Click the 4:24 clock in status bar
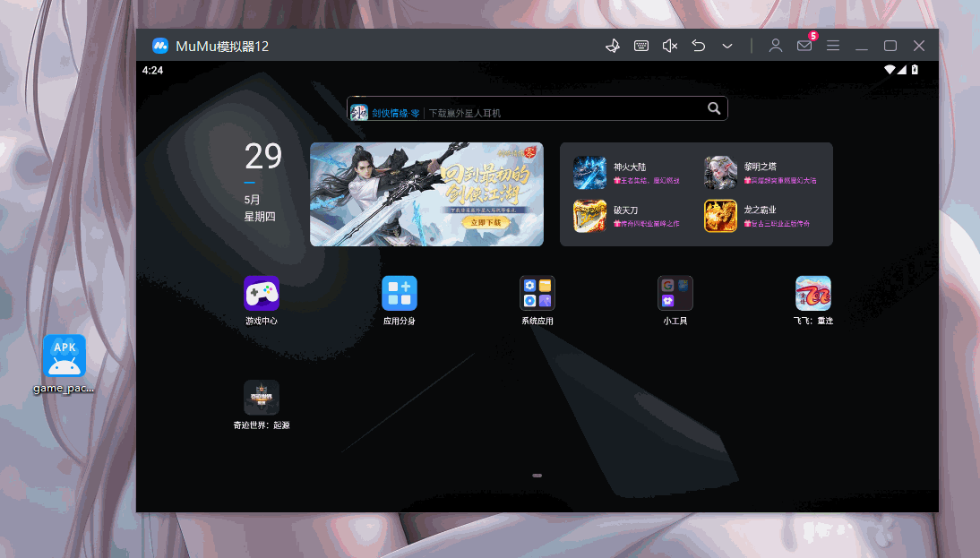The width and height of the screenshot is (980, 558). pos(152,70)
